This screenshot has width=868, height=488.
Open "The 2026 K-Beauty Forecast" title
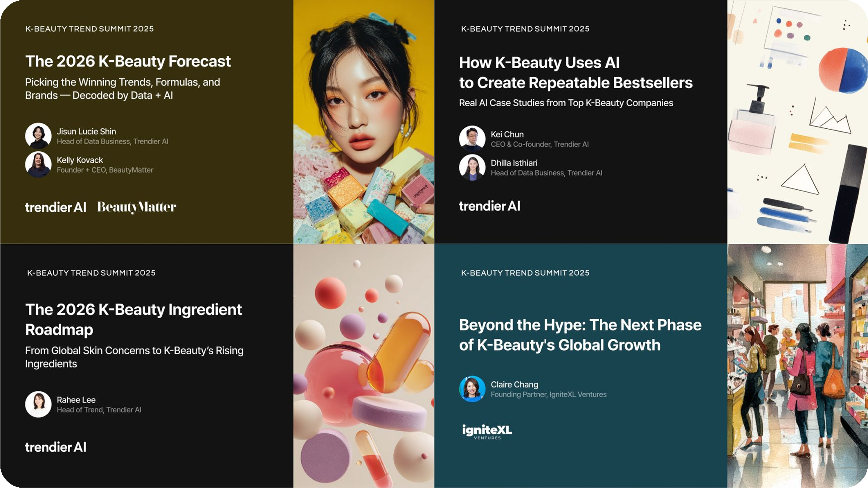128,61
